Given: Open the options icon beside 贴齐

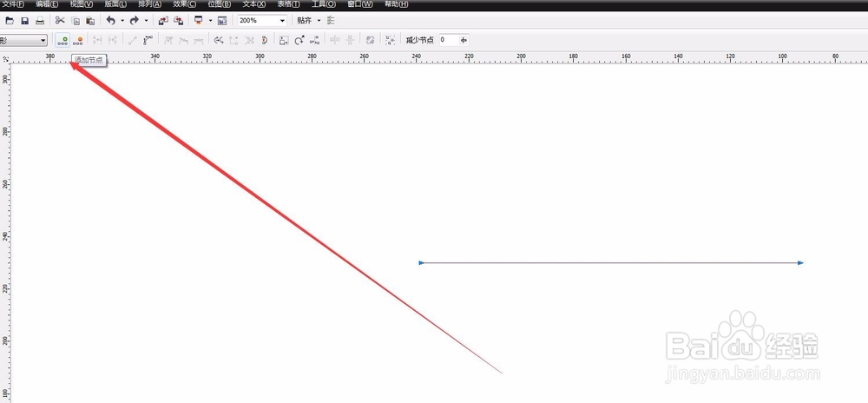Looking at the screenshot, I should (x=331, y=21).
